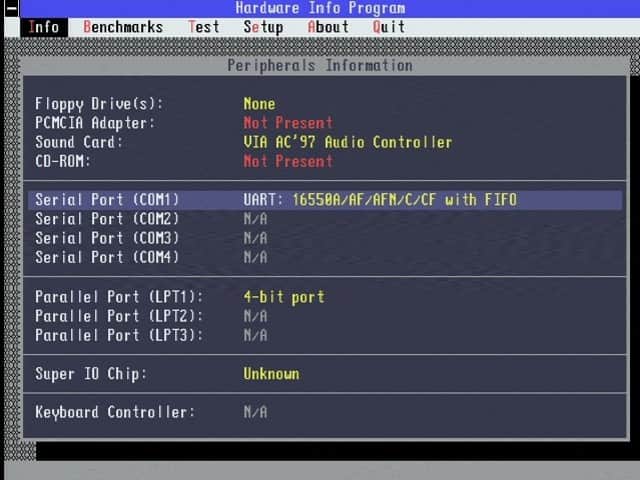Open the About menu
Image resolution: width=640 pixels, height=480 pixels.
coord(328,27)
